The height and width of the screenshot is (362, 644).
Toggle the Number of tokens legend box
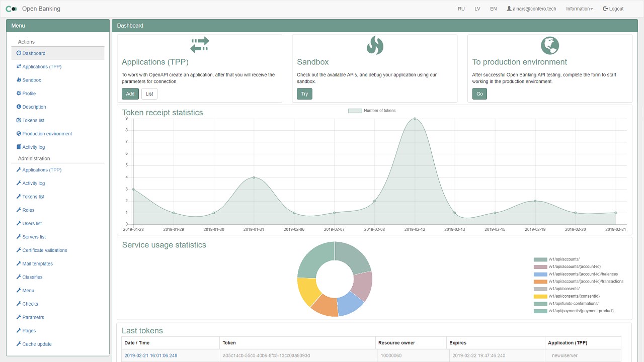coord(355,111)
